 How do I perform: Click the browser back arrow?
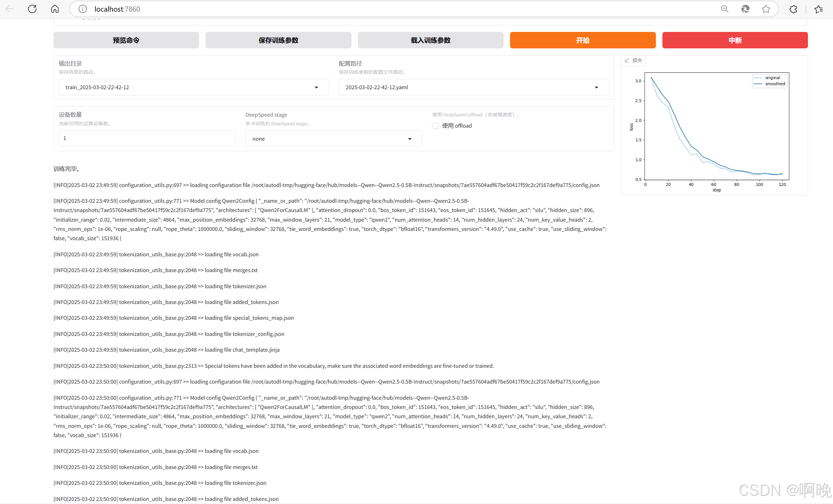(x=10, y=9)
